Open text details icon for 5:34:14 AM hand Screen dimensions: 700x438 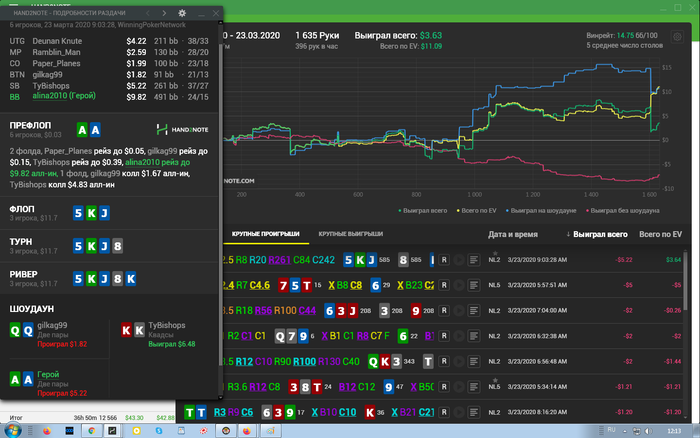pyautogui.click(x=474, y=387)
